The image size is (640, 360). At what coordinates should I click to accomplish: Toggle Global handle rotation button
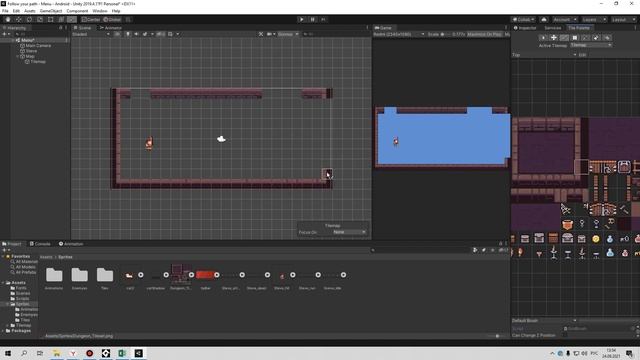click(112, 19)
